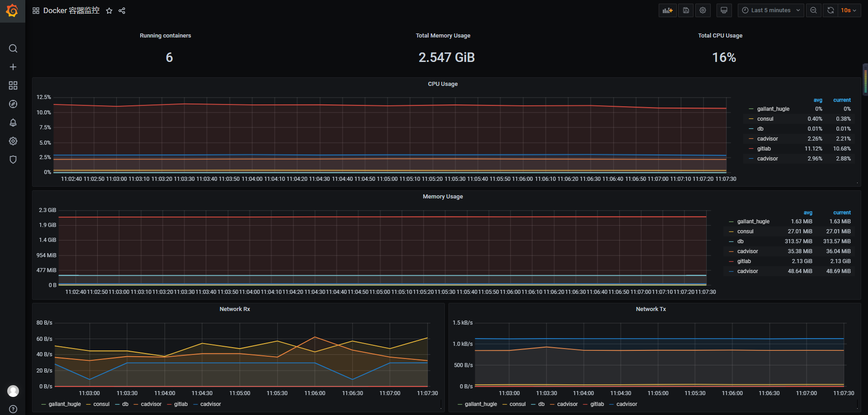Select the Create (+) icon in sidebar
868x415 pixels.
tap(13, 66)
